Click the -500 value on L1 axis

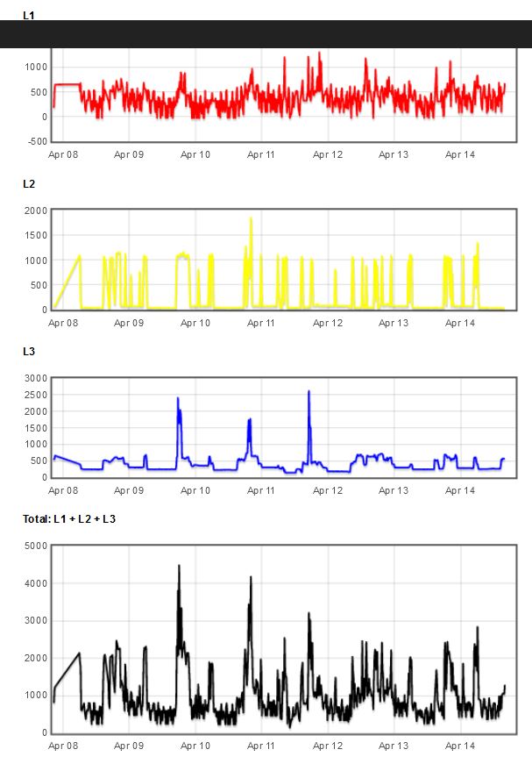(36, 141)
